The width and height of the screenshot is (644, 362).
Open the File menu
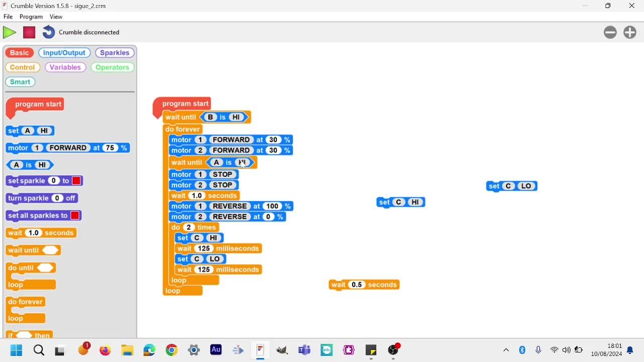point(8,17)
